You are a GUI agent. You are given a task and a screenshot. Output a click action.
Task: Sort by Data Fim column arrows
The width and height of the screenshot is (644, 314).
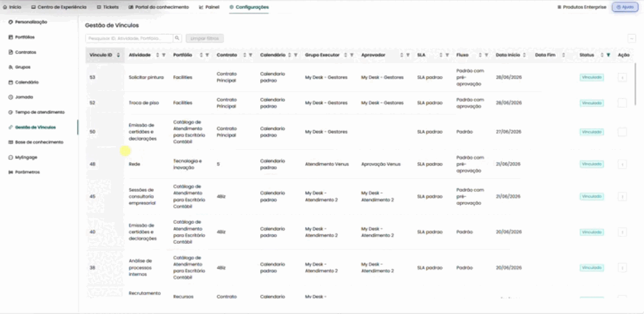[563, 55]
